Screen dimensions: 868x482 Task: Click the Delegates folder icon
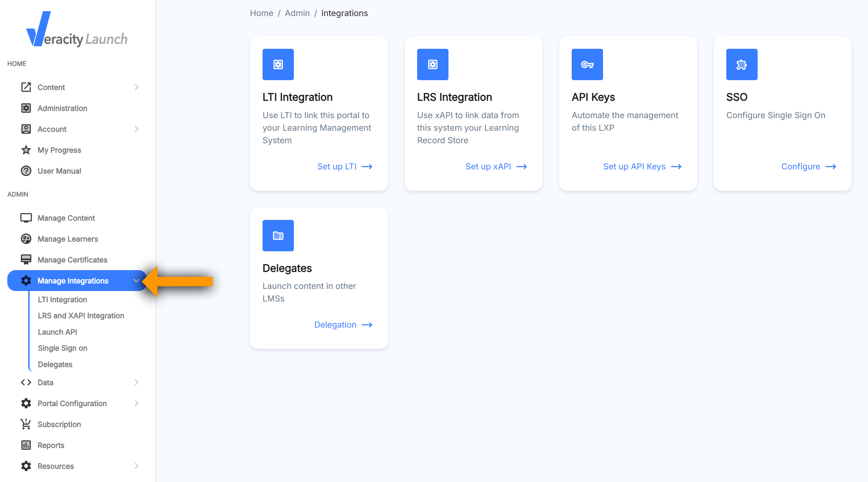coord(278,236)
